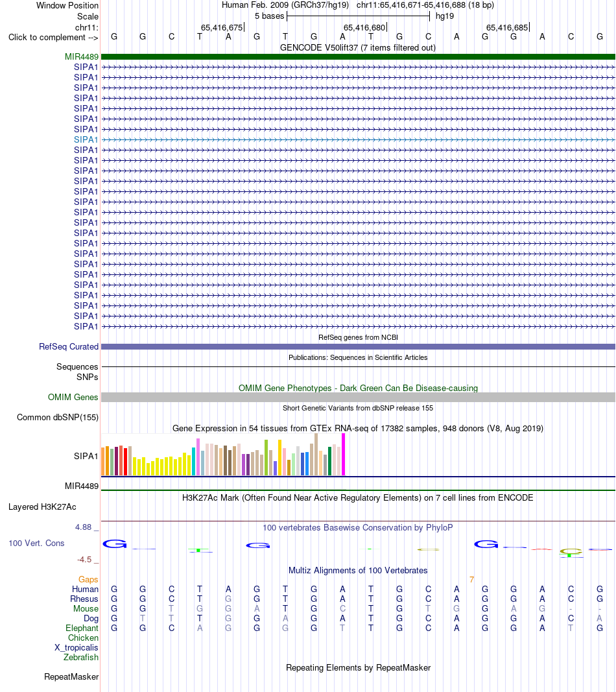Click the 4.88 conservation upper limit value
The height and width of the screenshot is (692, 616).
pyautogui.click(x=84, y=527)
